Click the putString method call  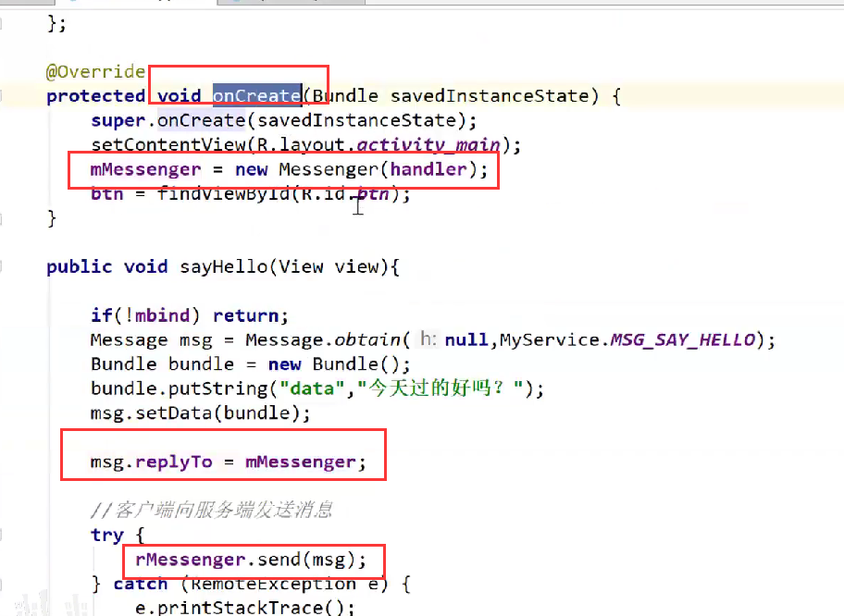tap(218, 388)
